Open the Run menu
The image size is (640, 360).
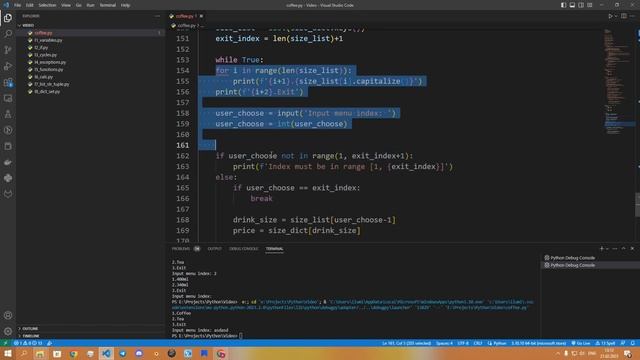point(91,5)
